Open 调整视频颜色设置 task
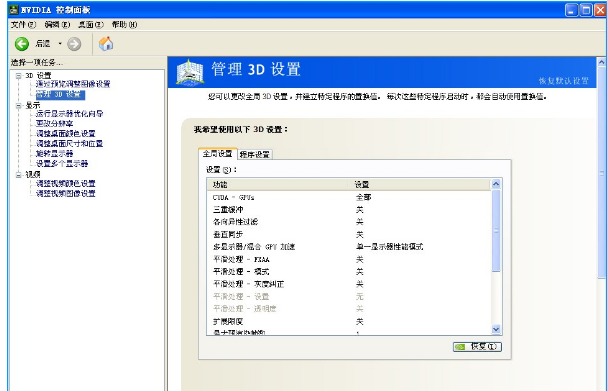This screenshot has width=607, height=391. click(x=65, y=183)
